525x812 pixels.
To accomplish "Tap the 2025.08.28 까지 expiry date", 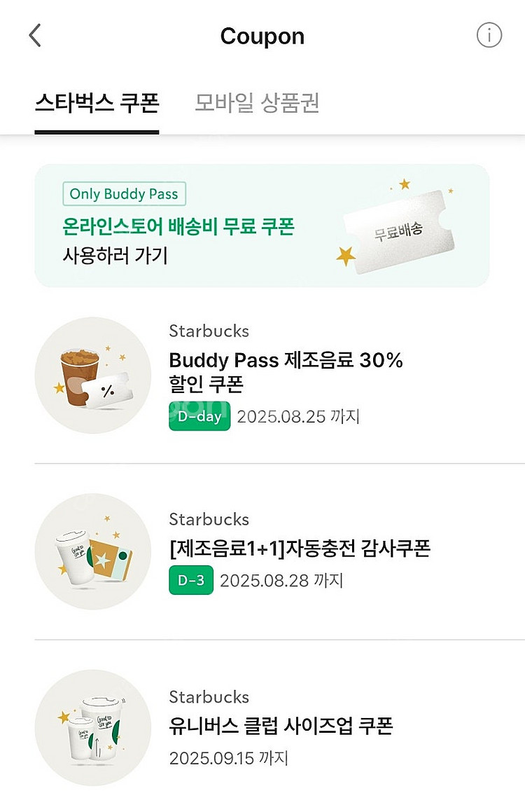I will [281, 581].
